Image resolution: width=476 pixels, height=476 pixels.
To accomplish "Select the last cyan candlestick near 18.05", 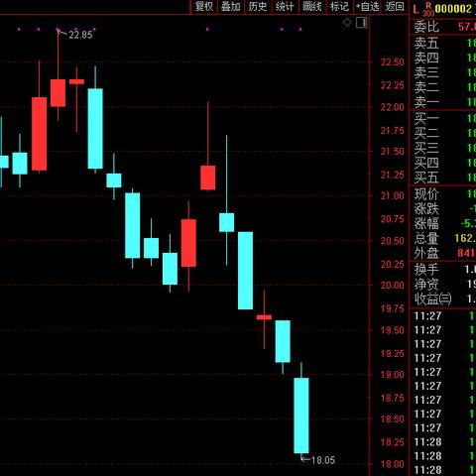I will [x=301, y=416].
